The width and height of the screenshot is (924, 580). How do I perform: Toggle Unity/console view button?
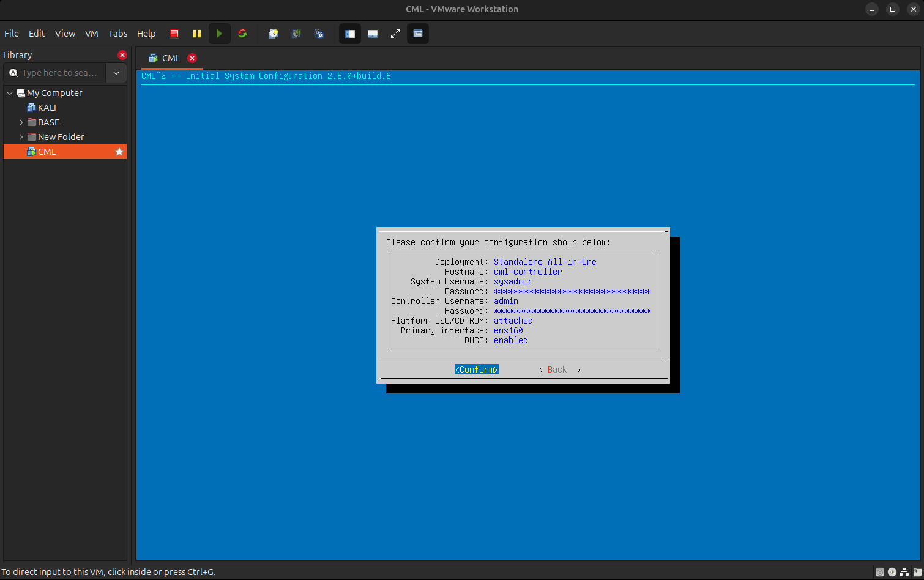pyautogui.click(x=418, y=34)
